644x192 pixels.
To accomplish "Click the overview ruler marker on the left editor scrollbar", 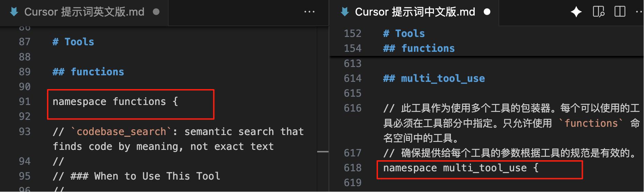I will [323, 152].
